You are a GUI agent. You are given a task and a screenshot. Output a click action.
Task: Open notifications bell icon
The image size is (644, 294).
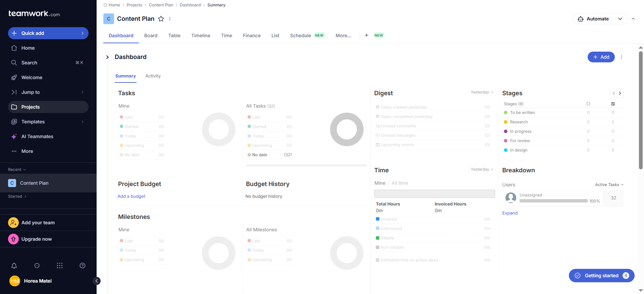(x=14, y=266)
